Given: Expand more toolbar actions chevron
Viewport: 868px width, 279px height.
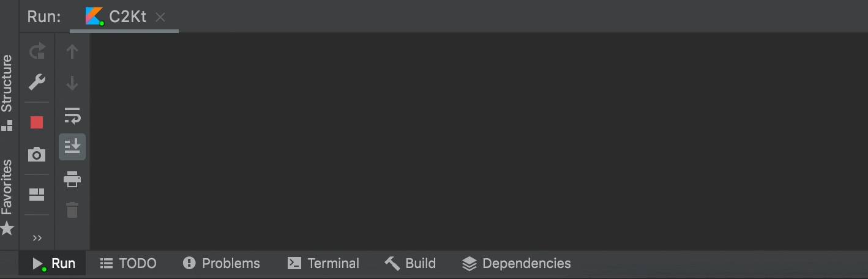Looking at the screenshot, I should [x=37, y=238].
